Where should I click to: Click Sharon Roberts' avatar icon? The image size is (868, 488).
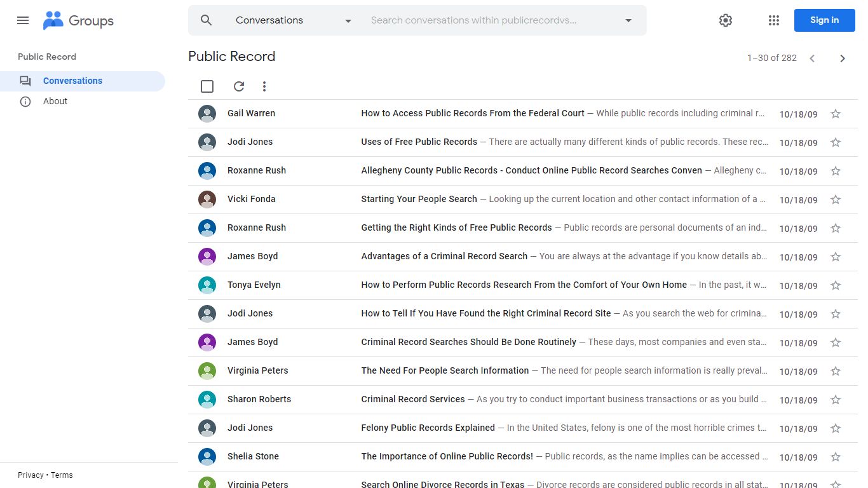(x=207, y=400)
